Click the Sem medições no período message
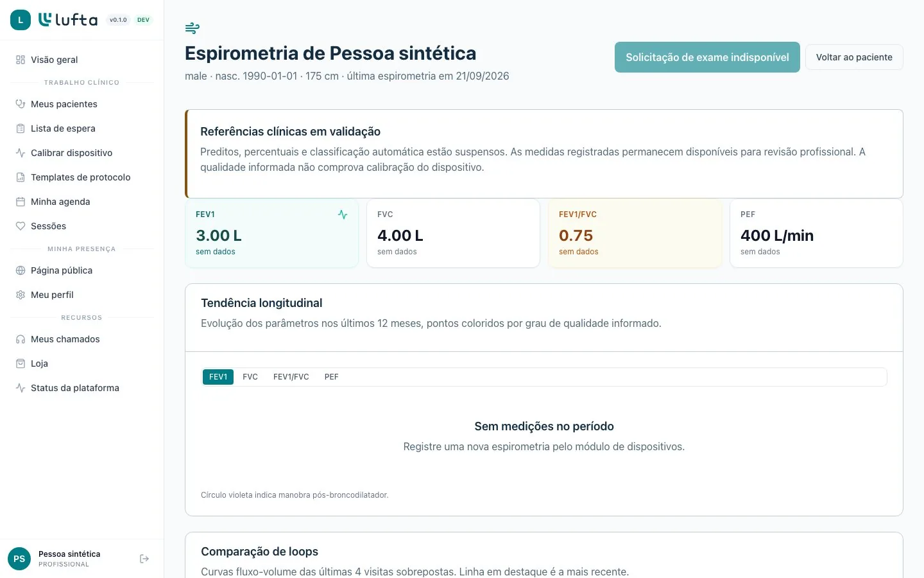Screen dimensions: 924x578 (x=544, y=426)
